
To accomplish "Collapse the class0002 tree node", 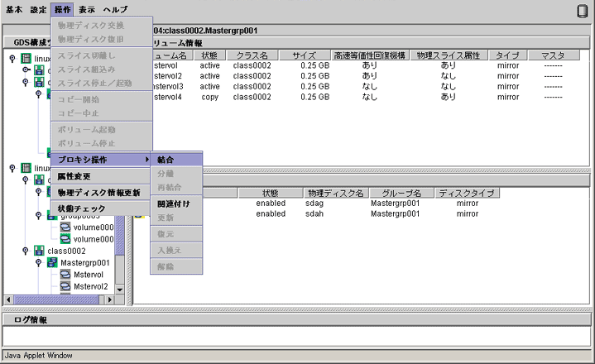I will coord(25,251).
